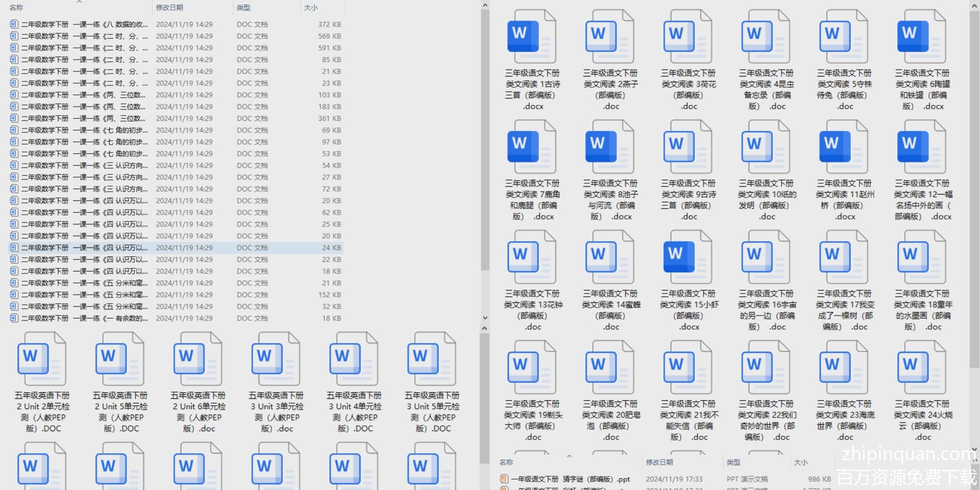Click the 一年级语文下册 猜字谜 ppt file icon
Image resolution: width=980 pixels, height=490 pixels.
pos(504,479)
